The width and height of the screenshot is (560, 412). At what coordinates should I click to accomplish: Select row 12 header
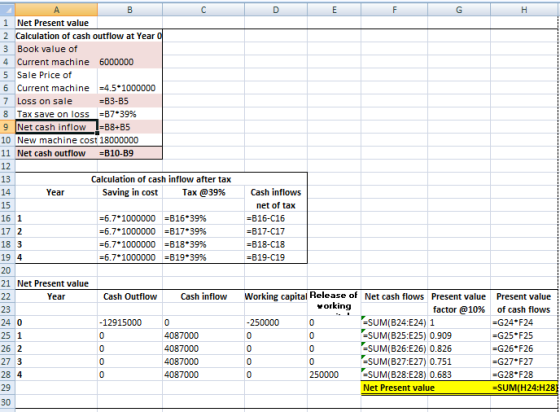(x=8, y=166)
